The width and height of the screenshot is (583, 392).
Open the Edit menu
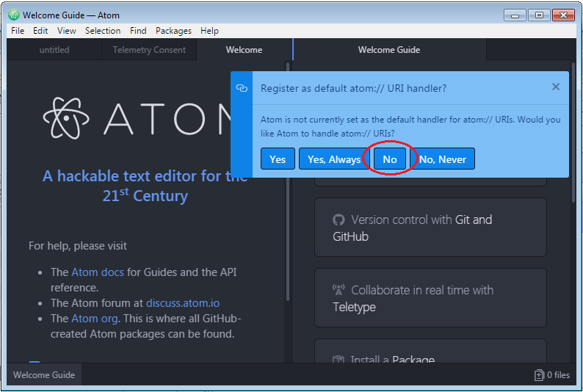point(40,31)
